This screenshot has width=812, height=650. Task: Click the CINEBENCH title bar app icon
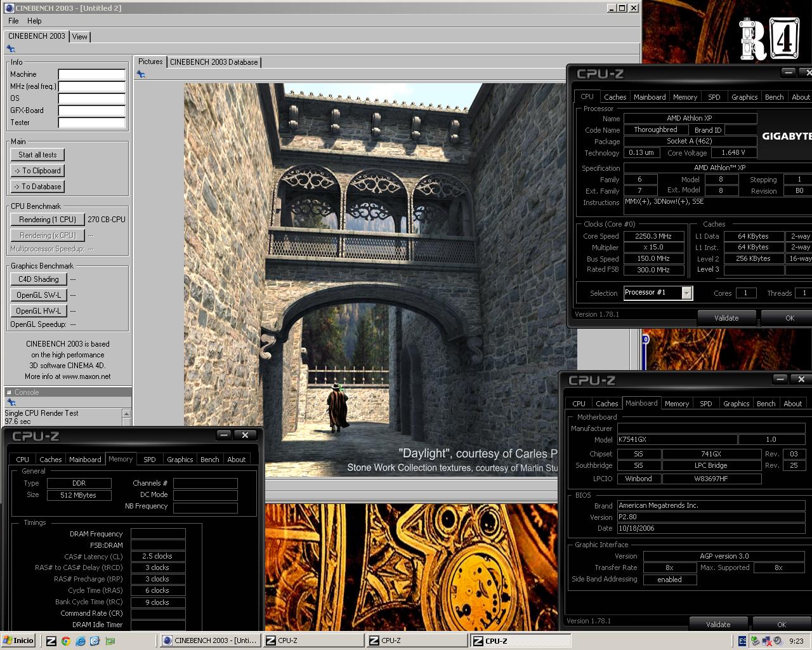[x=9, y=8]
